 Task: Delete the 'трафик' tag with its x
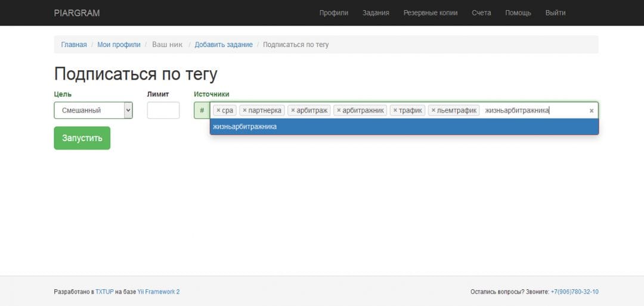395,110
